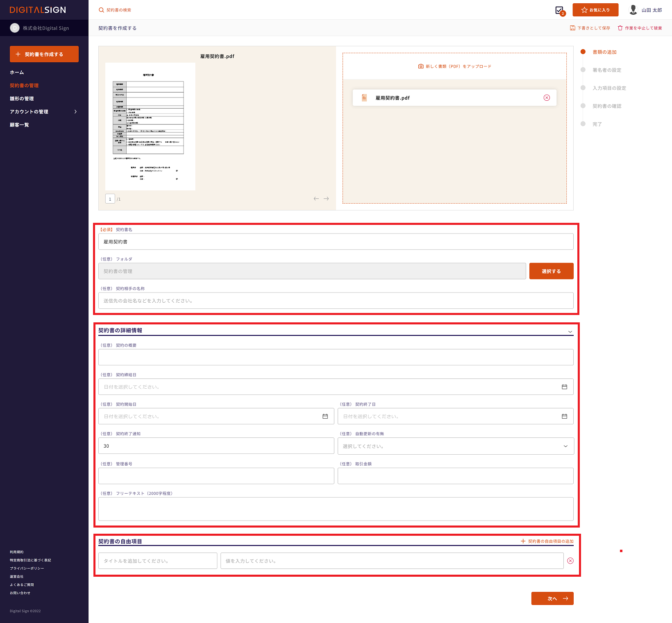Expand アカウントの管理 sidebar submenu

point(75,112)
